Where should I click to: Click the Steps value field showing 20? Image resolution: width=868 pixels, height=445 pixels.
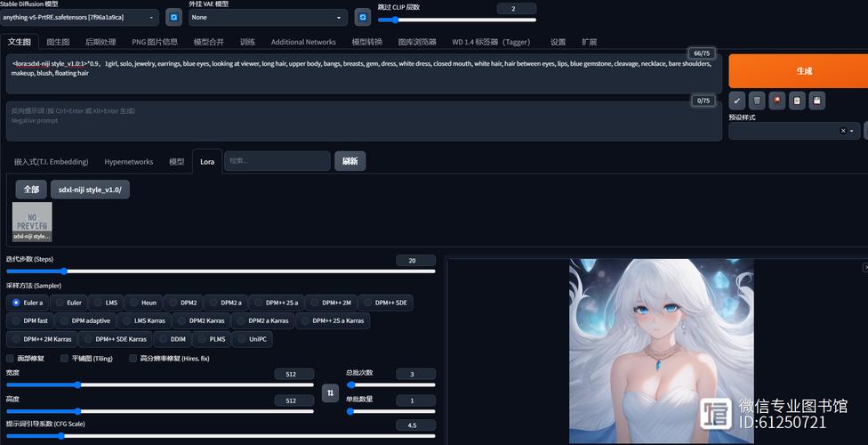(415, 261)
